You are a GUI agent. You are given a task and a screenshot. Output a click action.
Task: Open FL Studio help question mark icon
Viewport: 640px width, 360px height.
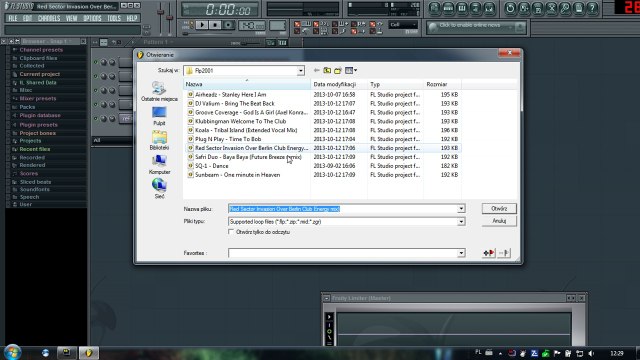point(592,8)
